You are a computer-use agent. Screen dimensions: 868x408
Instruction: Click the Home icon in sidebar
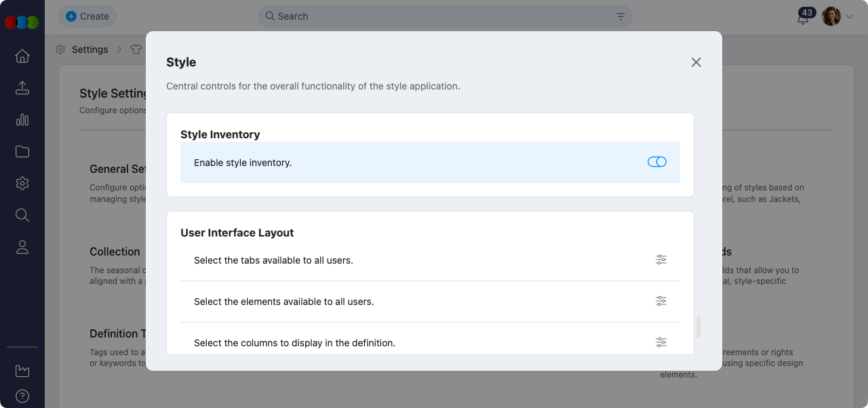(22, 56)
